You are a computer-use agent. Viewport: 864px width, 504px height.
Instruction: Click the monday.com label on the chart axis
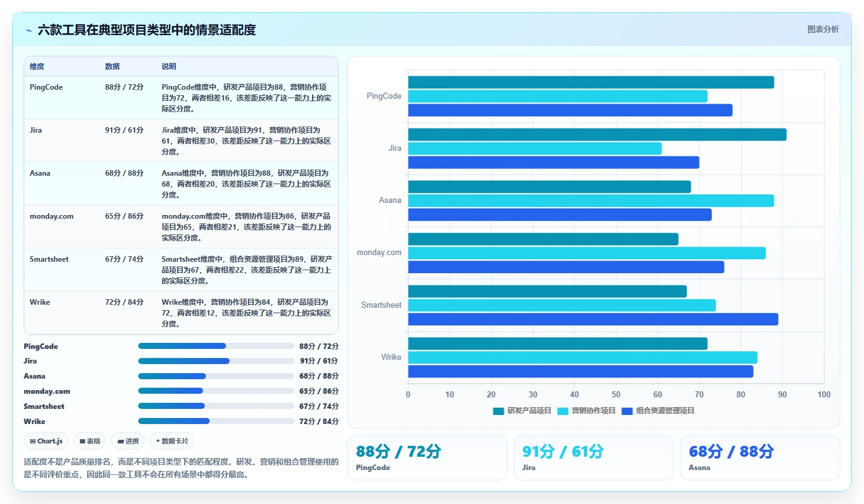point(379,253)
